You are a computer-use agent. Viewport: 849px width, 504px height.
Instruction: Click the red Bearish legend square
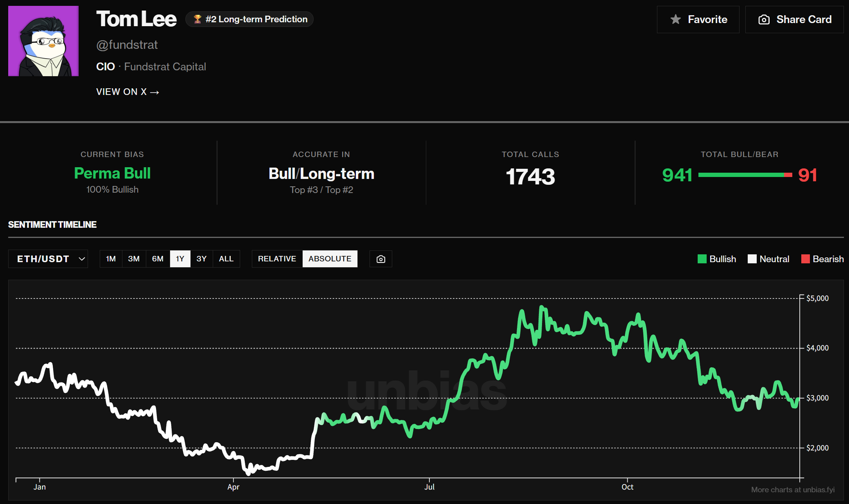click(805, 259)
